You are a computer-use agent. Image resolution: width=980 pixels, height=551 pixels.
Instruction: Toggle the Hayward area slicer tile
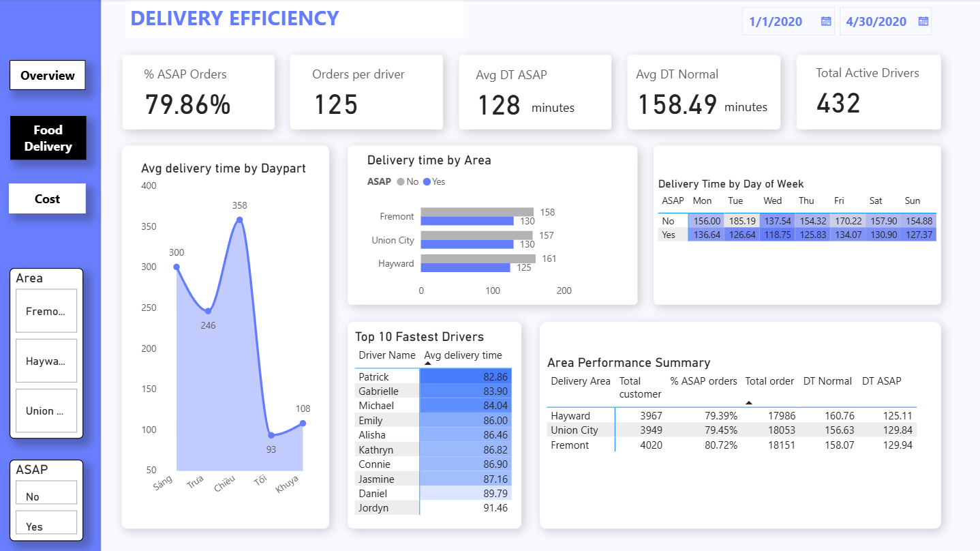[x=46, y=361]
